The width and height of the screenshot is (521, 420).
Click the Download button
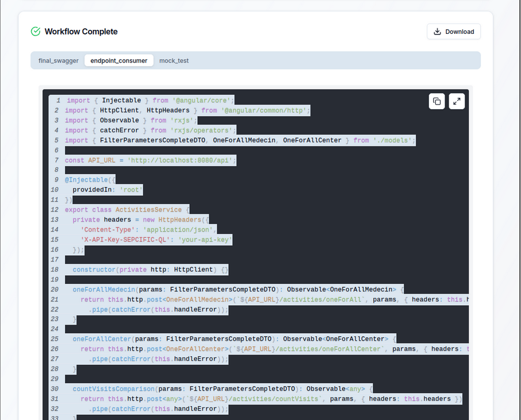(x=454, y=32)
